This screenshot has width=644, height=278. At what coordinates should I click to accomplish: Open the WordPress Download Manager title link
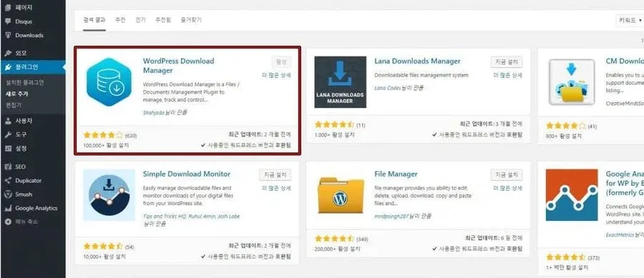point(178,66)
